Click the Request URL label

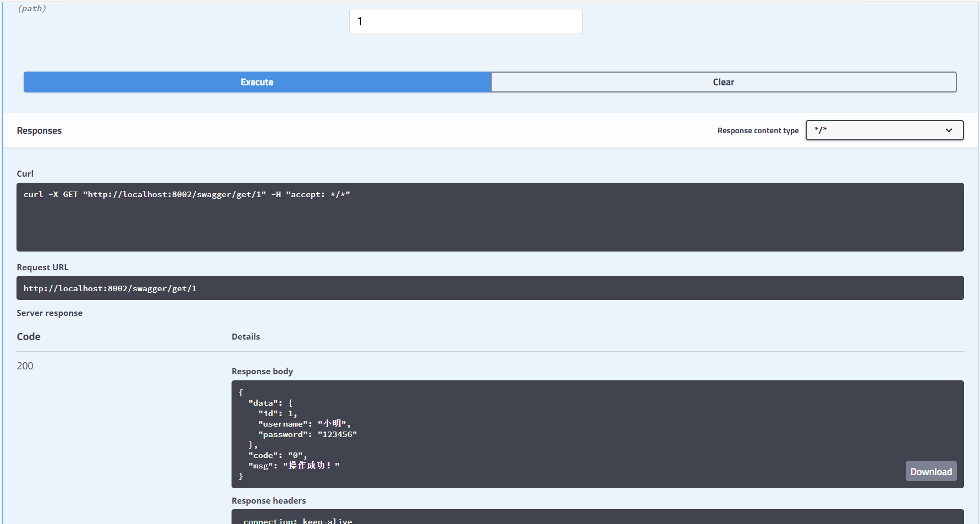[x=42, y=267]
